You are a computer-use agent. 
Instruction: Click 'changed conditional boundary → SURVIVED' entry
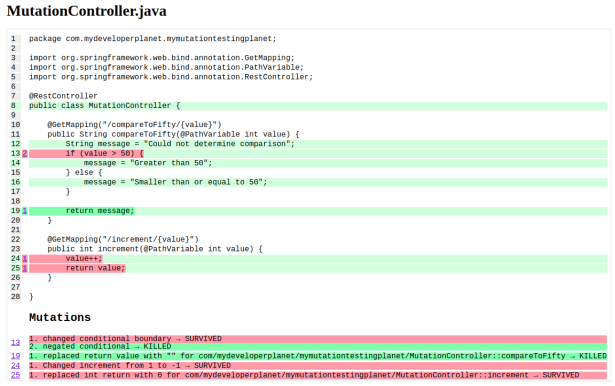click(x=318, y=339)
